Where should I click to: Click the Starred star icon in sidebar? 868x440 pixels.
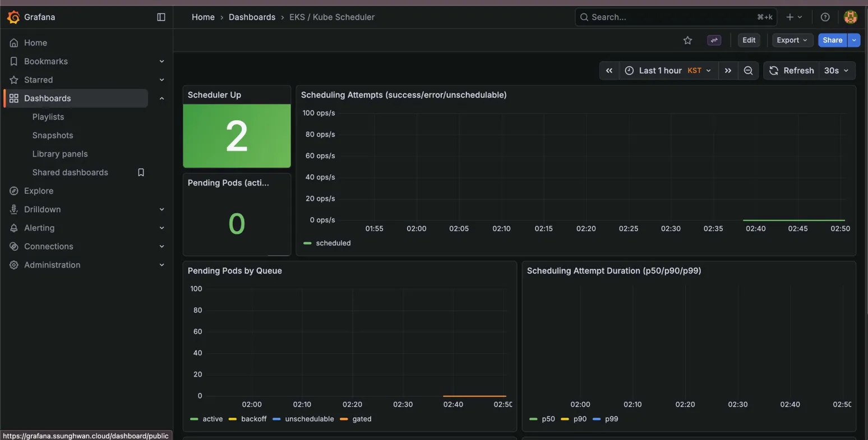coord(14,80)
